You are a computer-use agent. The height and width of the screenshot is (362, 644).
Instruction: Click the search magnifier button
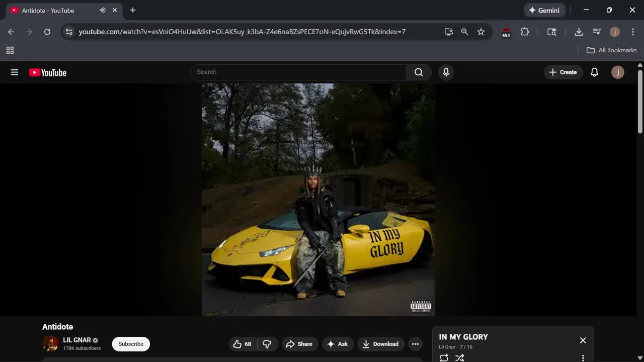pos(419,72)
